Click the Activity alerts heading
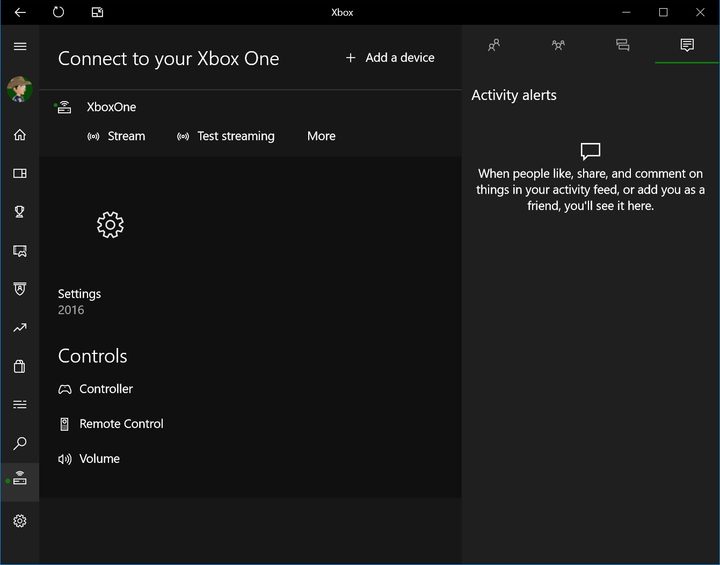 pyautogui.click(x=514, y=96)
